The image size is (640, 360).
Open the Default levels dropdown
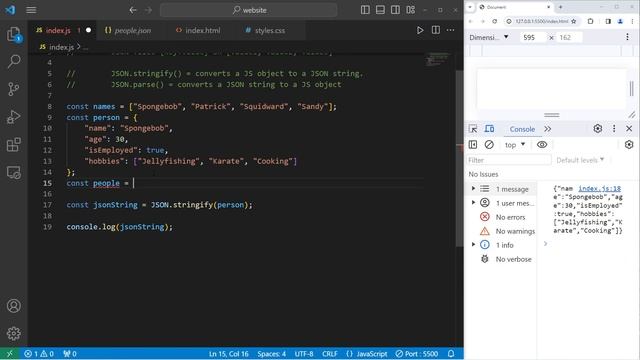click(x=580, y=160)
